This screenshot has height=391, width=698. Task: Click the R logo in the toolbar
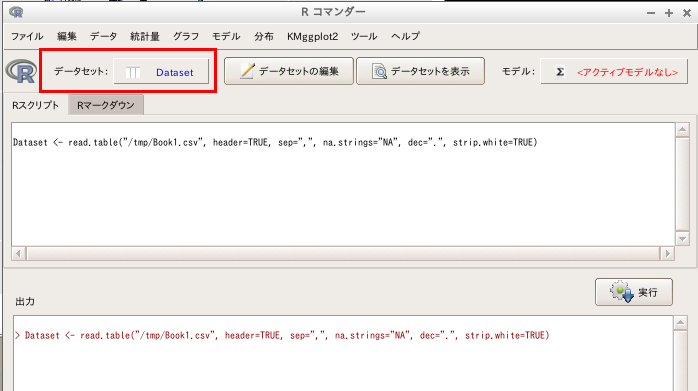[21, 71]
